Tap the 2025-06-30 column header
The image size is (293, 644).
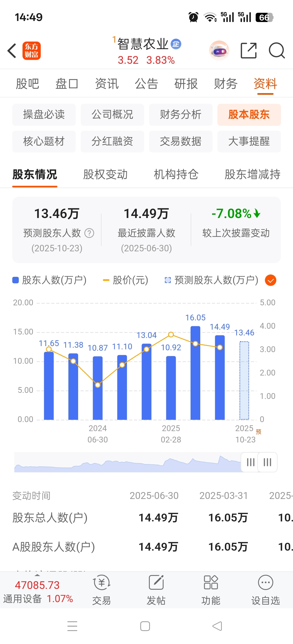(x=154, y=496)
